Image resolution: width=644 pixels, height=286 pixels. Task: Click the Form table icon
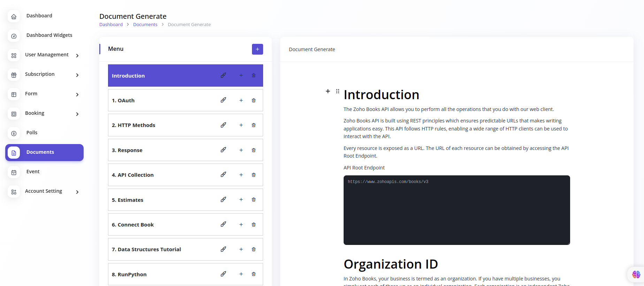[x=14, y=94]
